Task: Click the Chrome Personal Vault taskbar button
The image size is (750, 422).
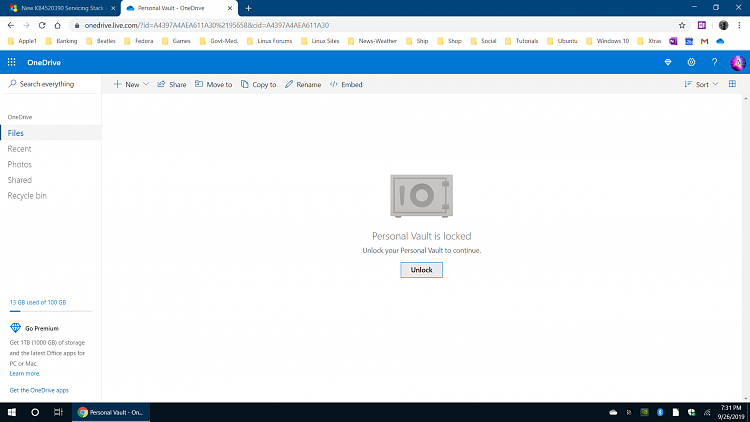Action: [x=111, y=412]
